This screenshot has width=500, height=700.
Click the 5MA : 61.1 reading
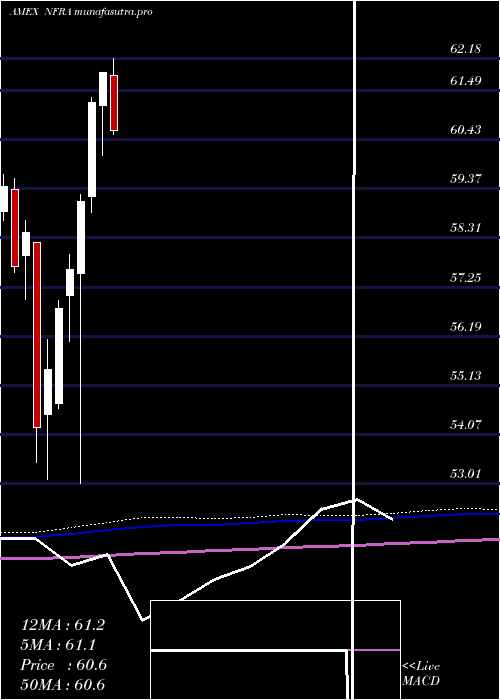pyautogui.click(x=59, y=645)
